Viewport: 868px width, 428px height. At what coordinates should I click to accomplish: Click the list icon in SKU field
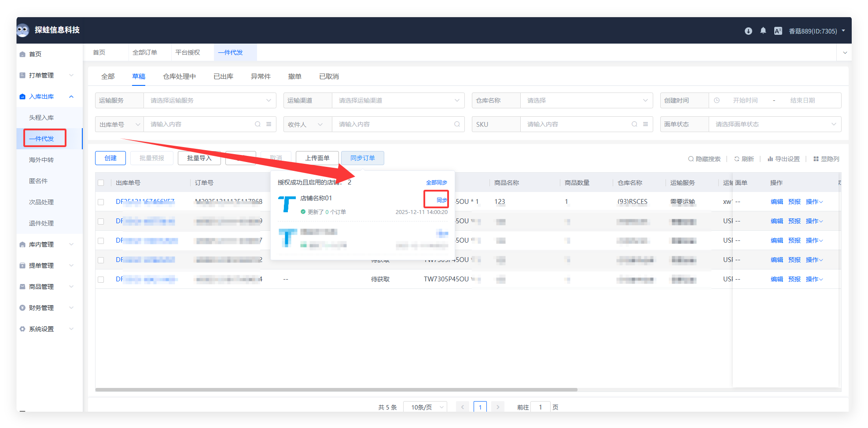point(645,124)
